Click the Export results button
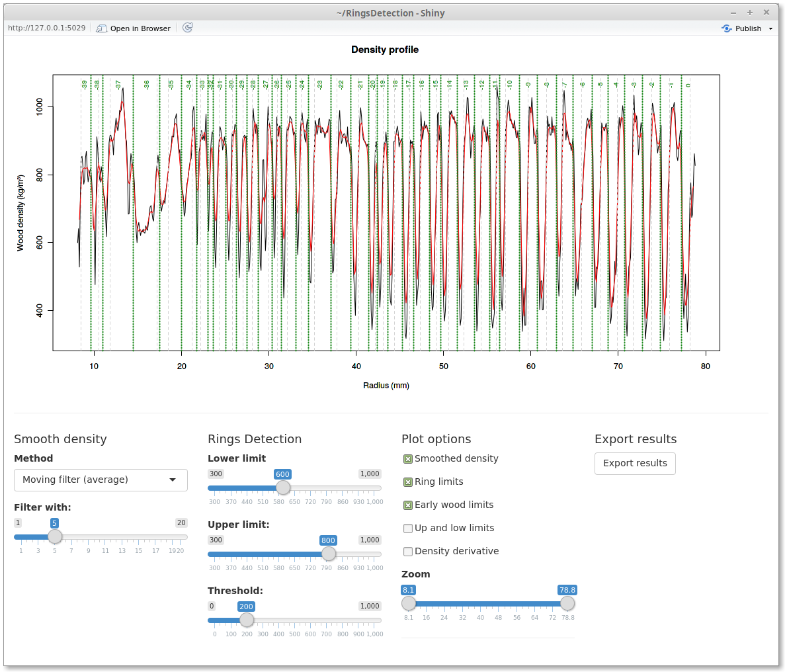 coord(635,463)
